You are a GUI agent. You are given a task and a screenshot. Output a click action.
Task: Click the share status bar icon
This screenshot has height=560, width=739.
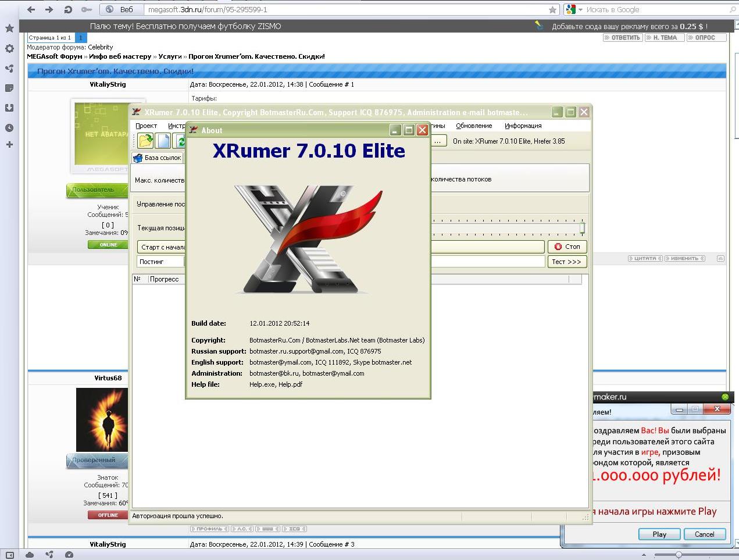coord(49,555)
